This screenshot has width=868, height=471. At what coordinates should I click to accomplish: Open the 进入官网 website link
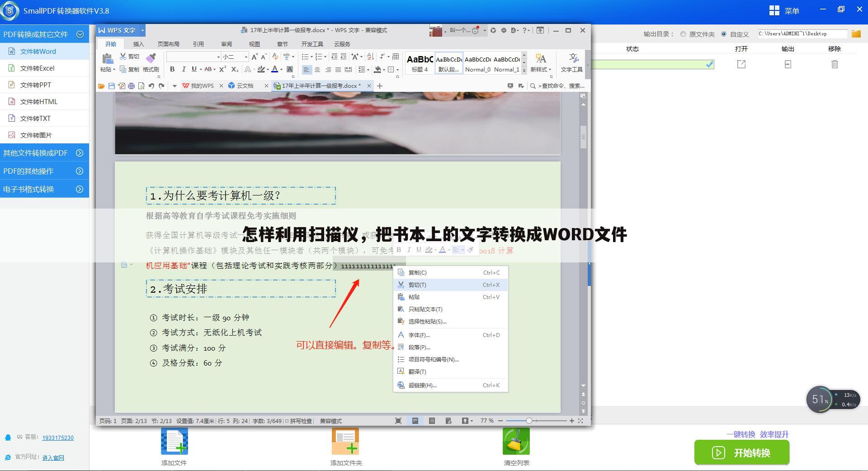pyautogui.click(x=53, y=457)
